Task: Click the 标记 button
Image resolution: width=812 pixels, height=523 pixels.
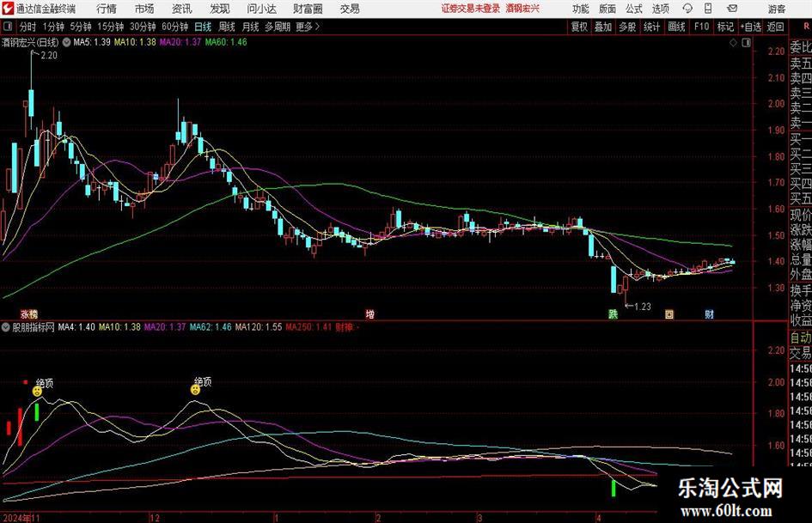Action: [725, 27]
